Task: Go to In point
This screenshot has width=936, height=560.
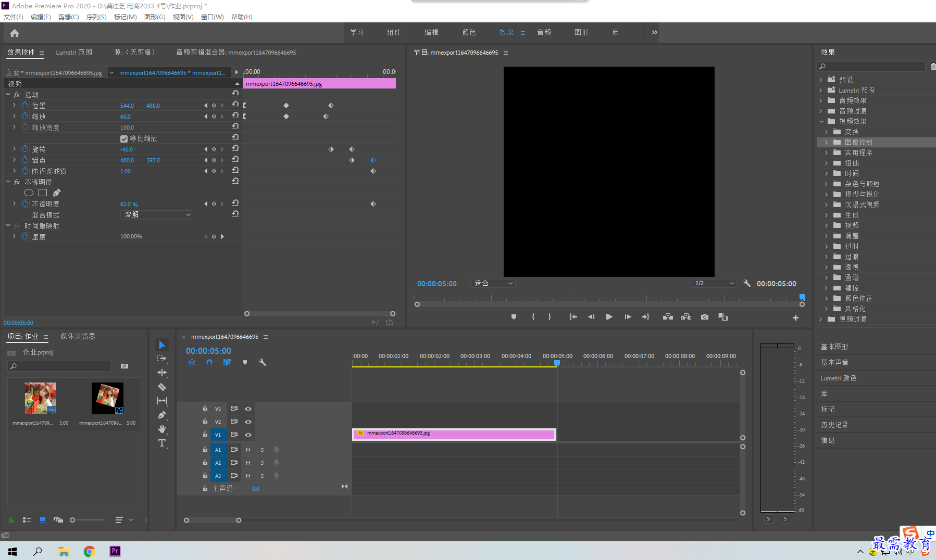Action: 573,317
